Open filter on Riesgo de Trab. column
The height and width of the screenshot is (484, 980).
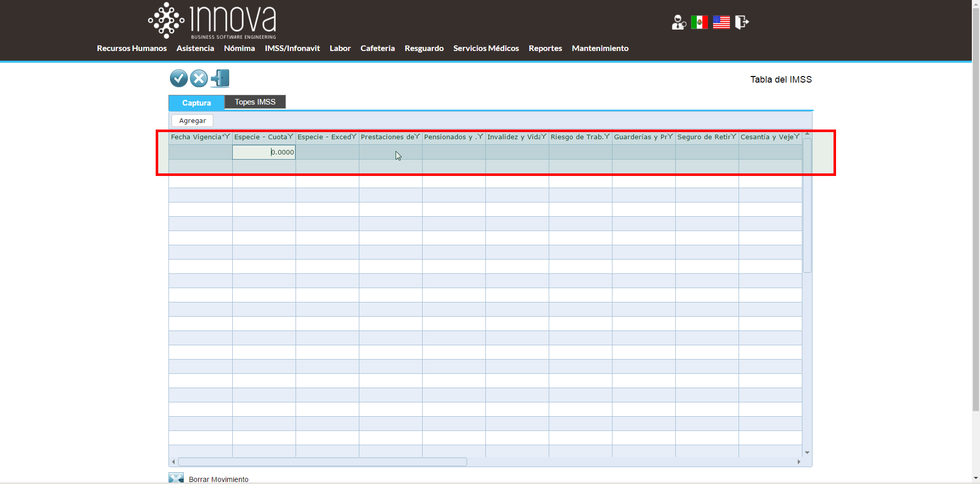[x=607, y=137]
